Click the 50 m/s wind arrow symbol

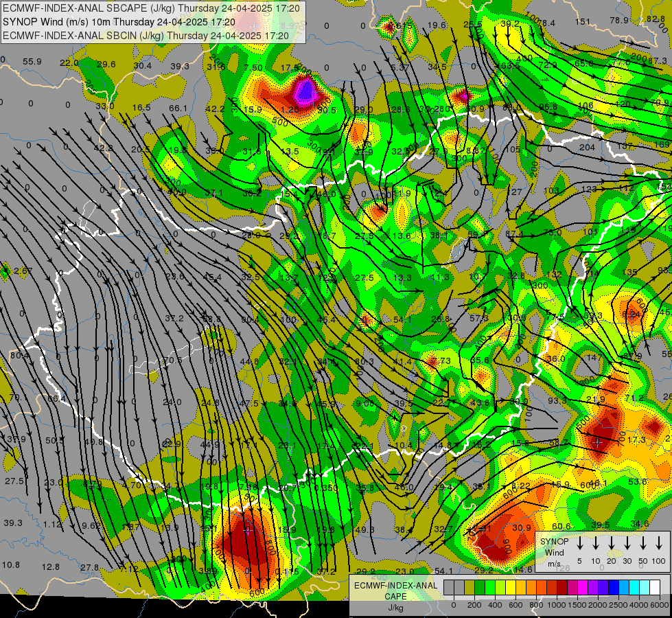tap(643, 543)
